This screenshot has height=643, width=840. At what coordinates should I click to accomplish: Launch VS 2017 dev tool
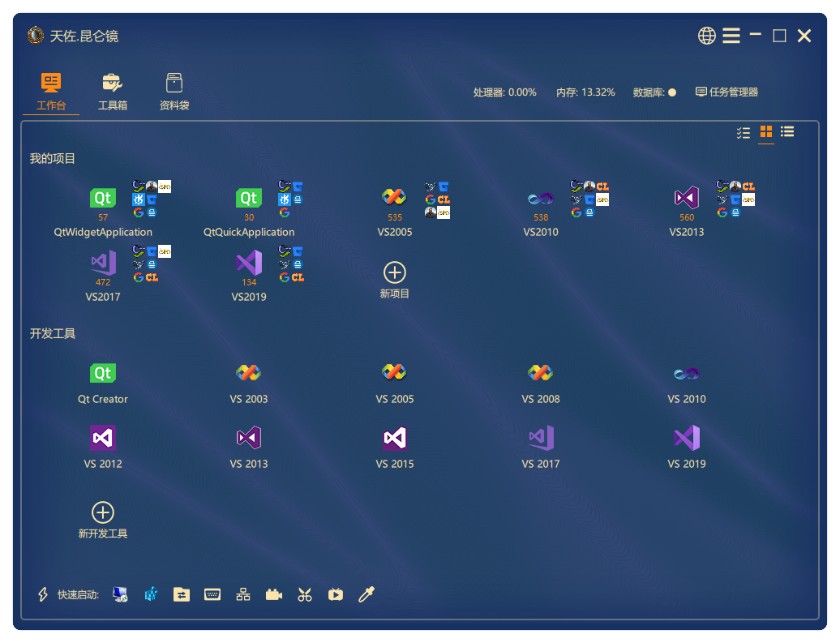tap(541, 448)
